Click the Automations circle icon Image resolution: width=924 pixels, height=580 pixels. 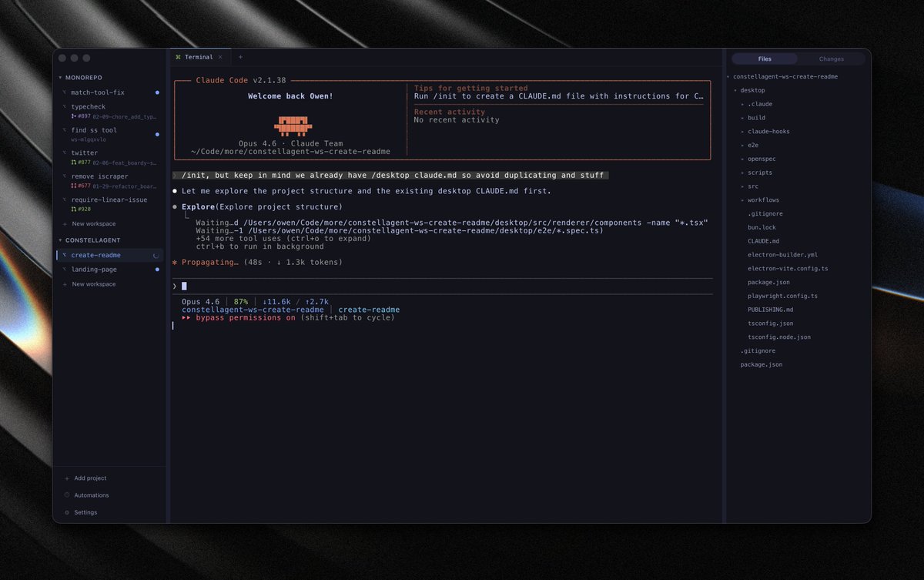tap(67, 495)
